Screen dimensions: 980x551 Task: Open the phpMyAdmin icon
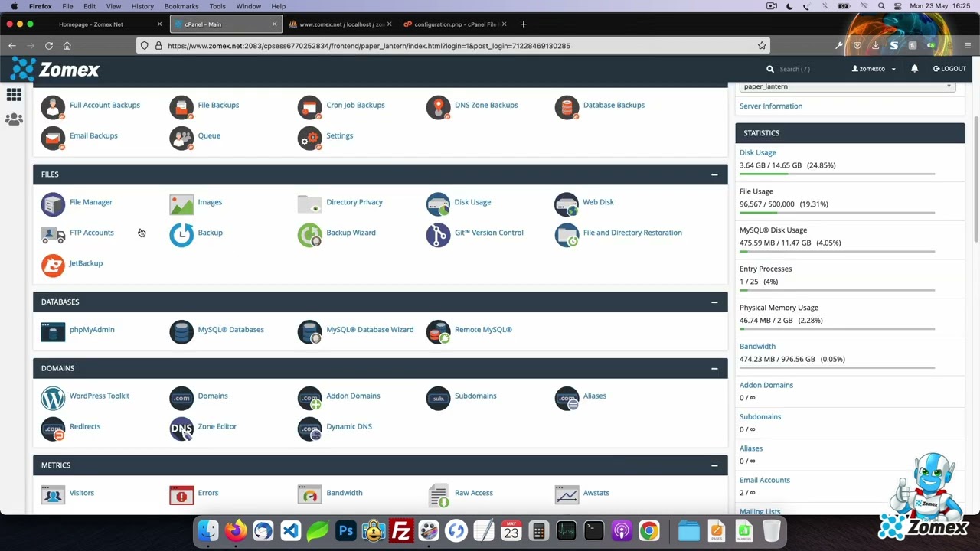pyautogui.click(x=53, y=332)
